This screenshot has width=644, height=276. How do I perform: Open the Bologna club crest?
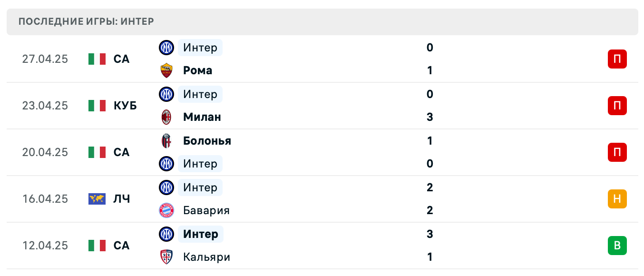point(166,141)
